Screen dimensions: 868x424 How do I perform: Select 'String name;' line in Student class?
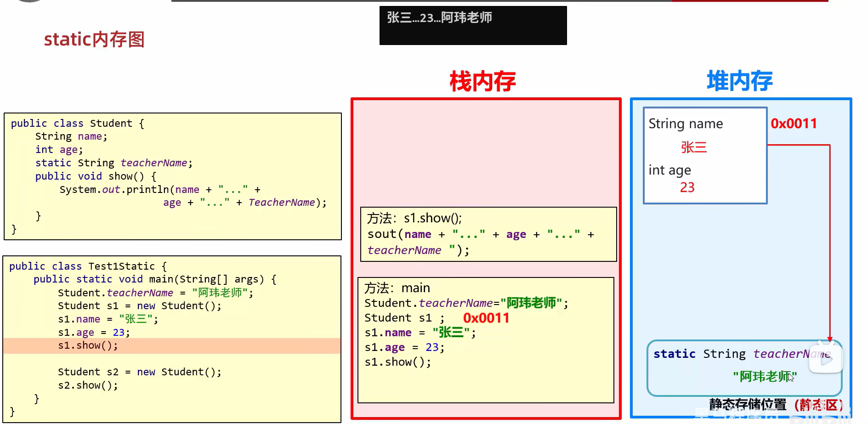click(71, 136)
